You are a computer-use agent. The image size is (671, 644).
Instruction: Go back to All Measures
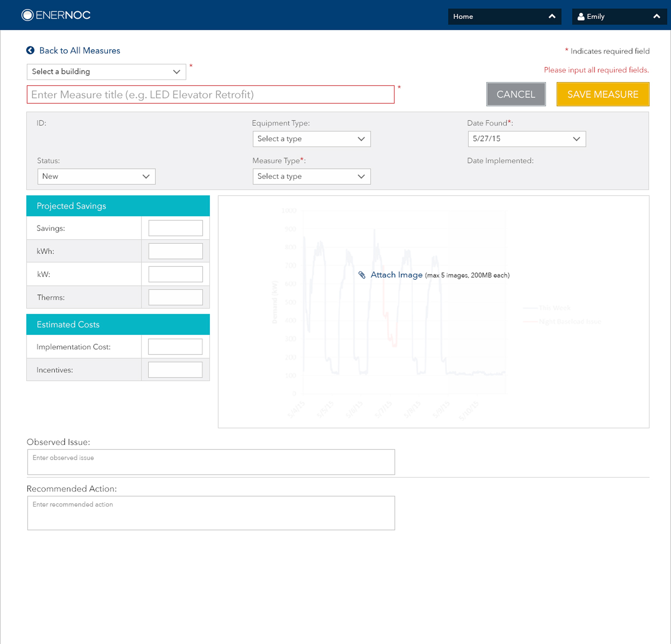point(79,51)
